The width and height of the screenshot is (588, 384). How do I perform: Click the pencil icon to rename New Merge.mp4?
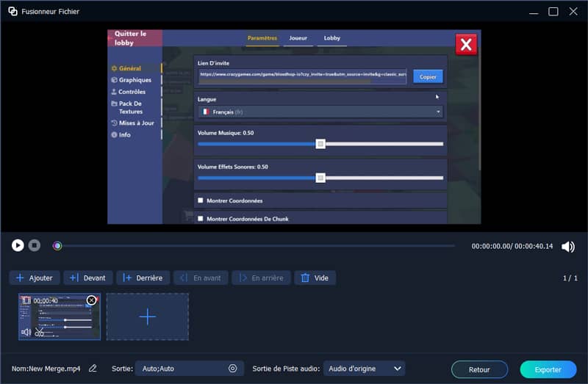click(x=93, y=369)
